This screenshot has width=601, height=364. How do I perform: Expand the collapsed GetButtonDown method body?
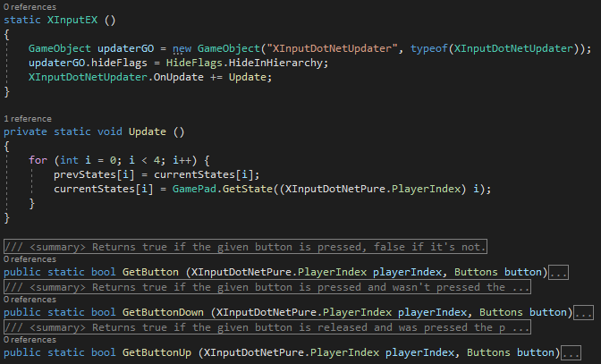pos(583,312)
